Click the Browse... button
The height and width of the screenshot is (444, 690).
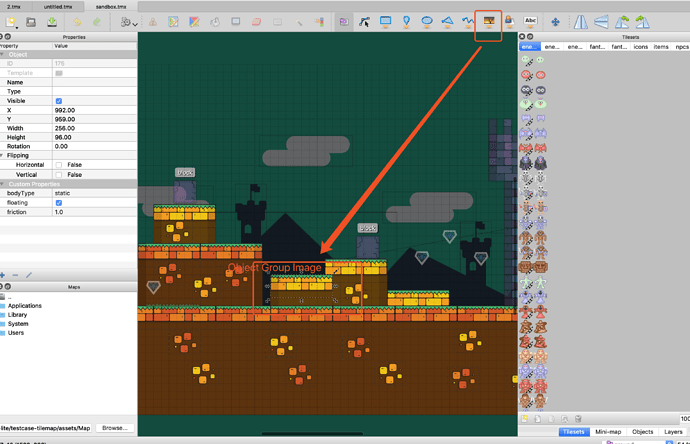point(115,428)
